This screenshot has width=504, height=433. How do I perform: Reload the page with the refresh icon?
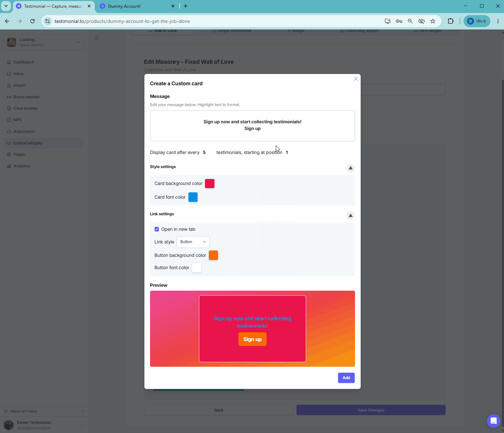(x=32, y=21)
